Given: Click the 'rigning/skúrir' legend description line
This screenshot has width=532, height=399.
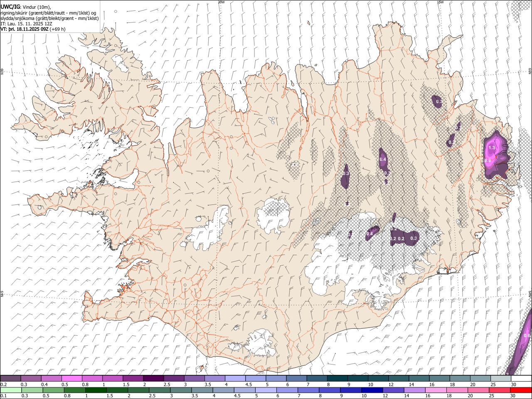Looking at the screenshot, I should pyautogui.click(x=48, y=13).
